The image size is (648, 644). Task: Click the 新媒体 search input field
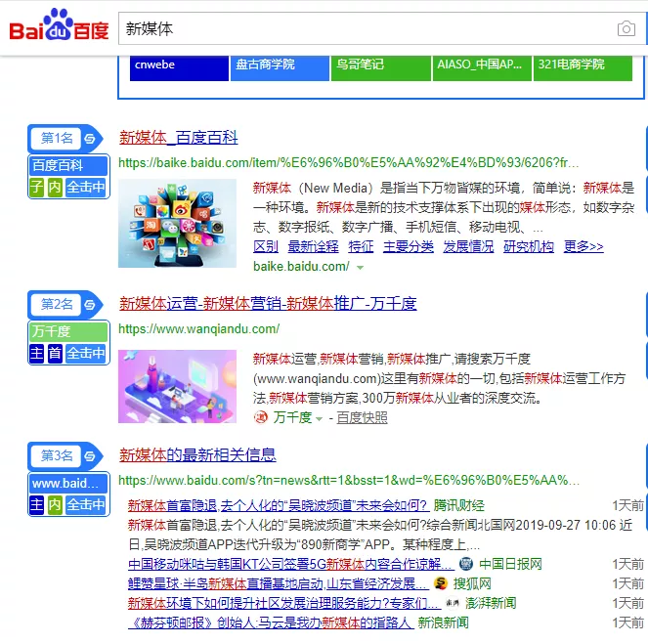366,28
